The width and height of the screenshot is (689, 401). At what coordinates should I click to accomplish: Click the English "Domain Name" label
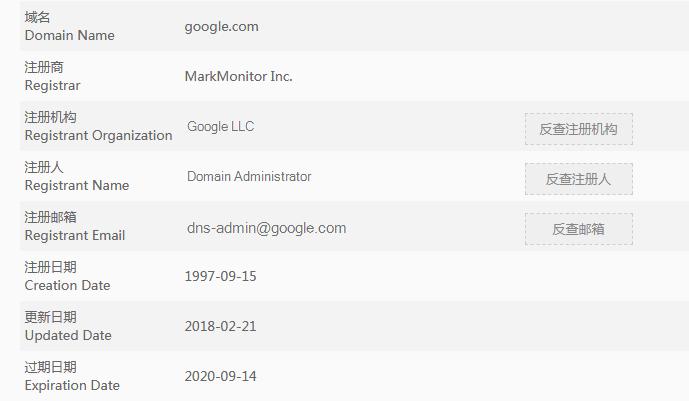tap(69, 36)
